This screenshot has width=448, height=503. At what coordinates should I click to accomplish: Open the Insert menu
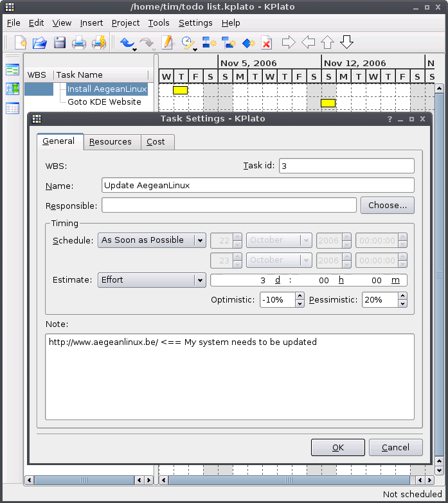point(91,23)
